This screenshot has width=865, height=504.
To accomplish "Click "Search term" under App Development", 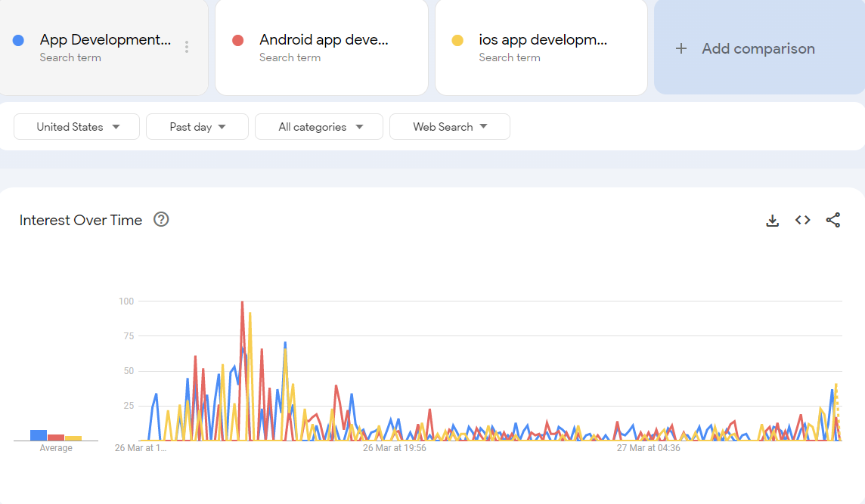I will [70, 57].
